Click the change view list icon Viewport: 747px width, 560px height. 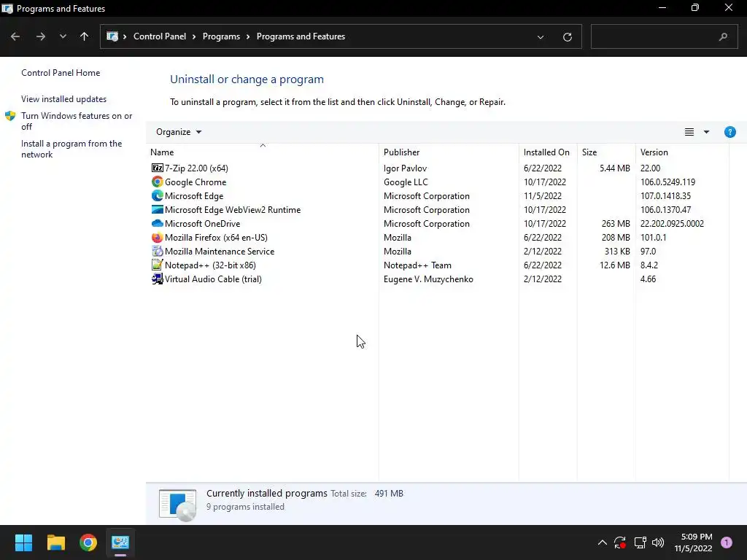tap(689, 132)
